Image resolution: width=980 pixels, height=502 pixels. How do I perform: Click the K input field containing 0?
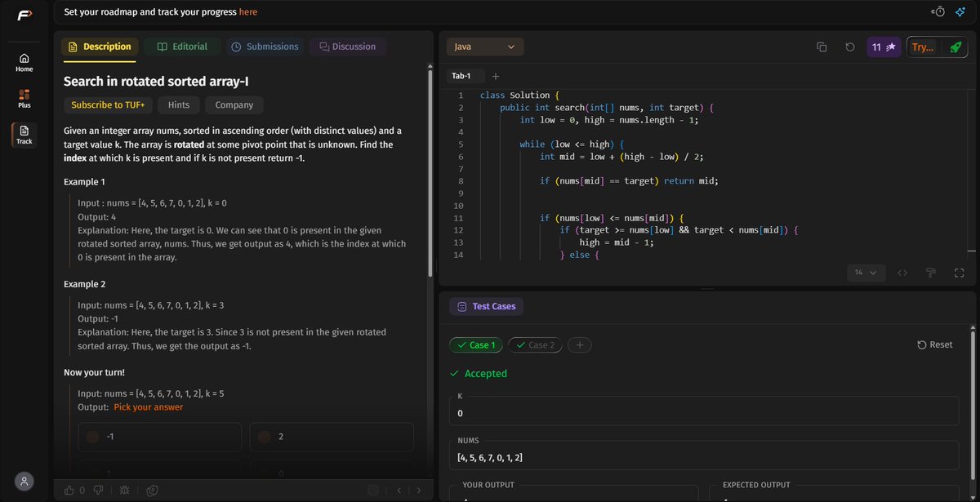(x=704, y=409)
